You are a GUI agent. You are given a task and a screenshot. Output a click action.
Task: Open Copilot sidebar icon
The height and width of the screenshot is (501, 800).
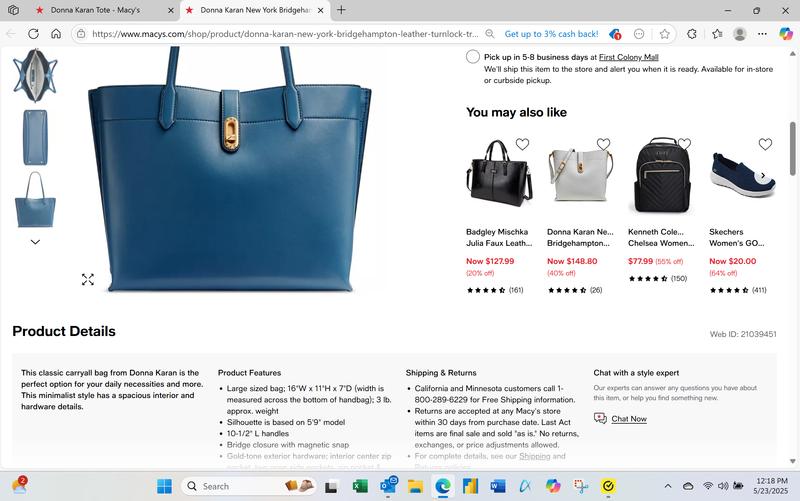[x=786, y=34]
